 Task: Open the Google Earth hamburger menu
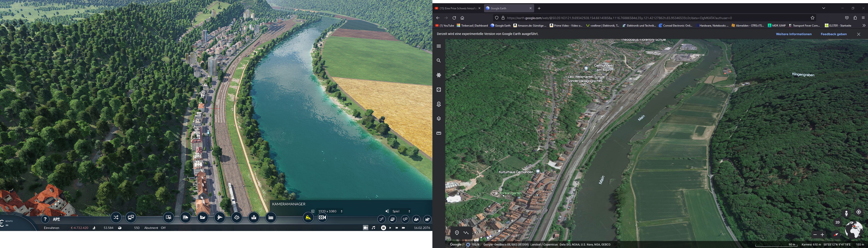pyautogui.click(x=439, y=46)
